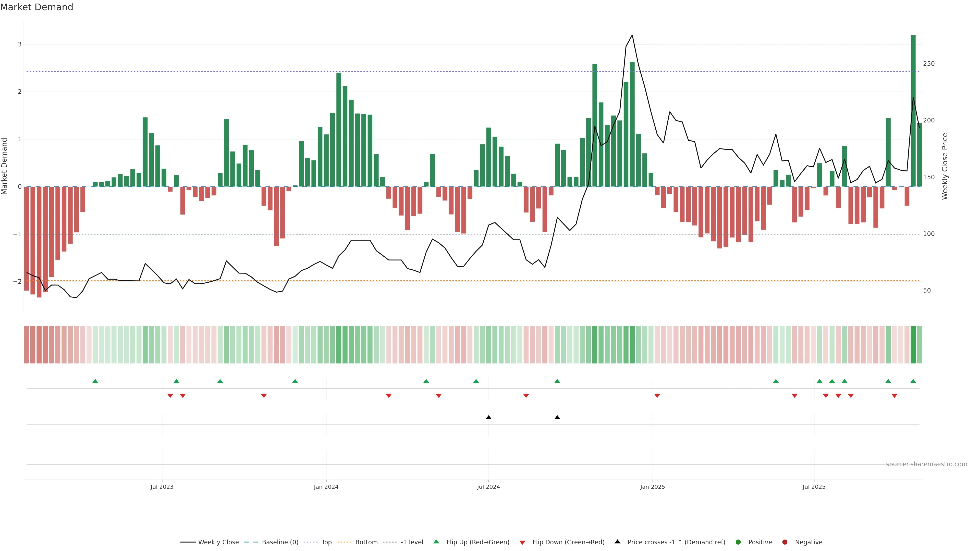Click green Flip Up triangle legend icon
Screen dimensions: 980x551
pyautogui.click(x=436, y=542)
